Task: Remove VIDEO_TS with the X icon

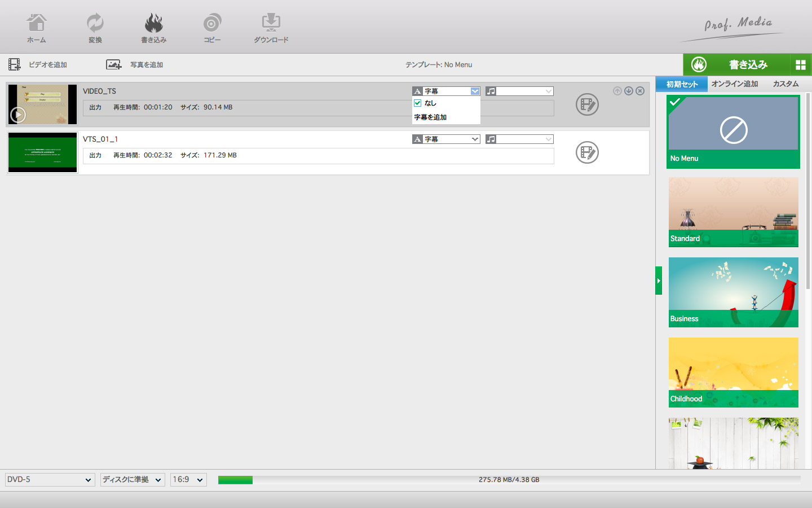Action: click(640, 91)
